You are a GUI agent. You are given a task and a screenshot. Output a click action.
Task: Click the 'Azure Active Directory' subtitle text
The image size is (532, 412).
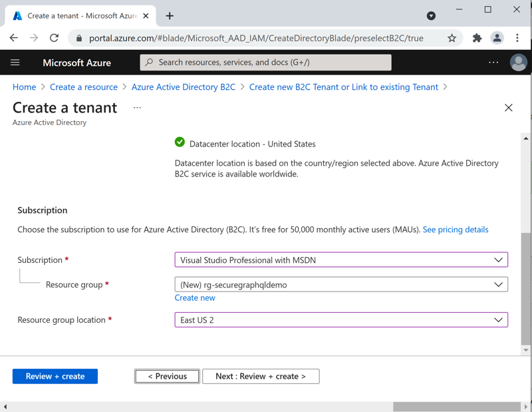(49, 122)
